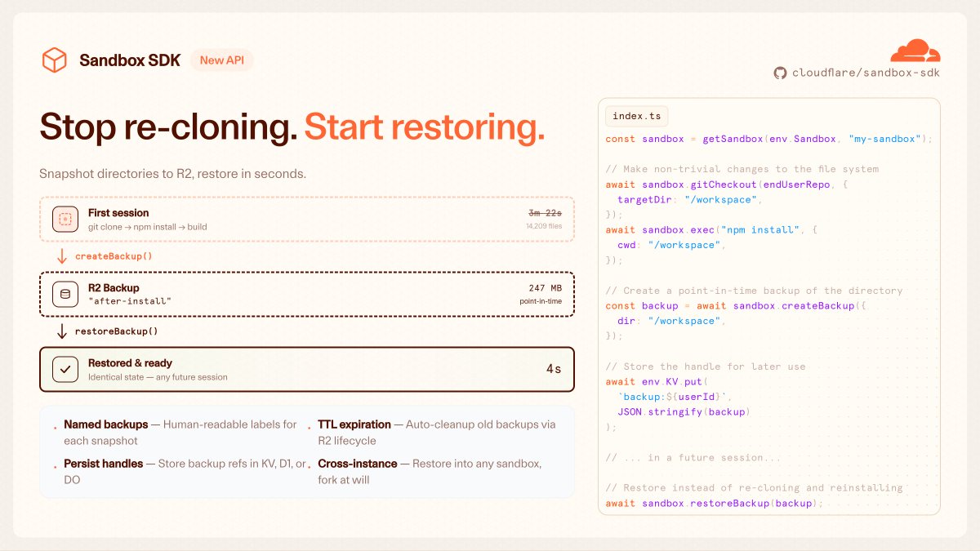Image resolution: width=980 pixels, height=551 pixels.
Task: Select the First session card
Action: click(307, 219)
